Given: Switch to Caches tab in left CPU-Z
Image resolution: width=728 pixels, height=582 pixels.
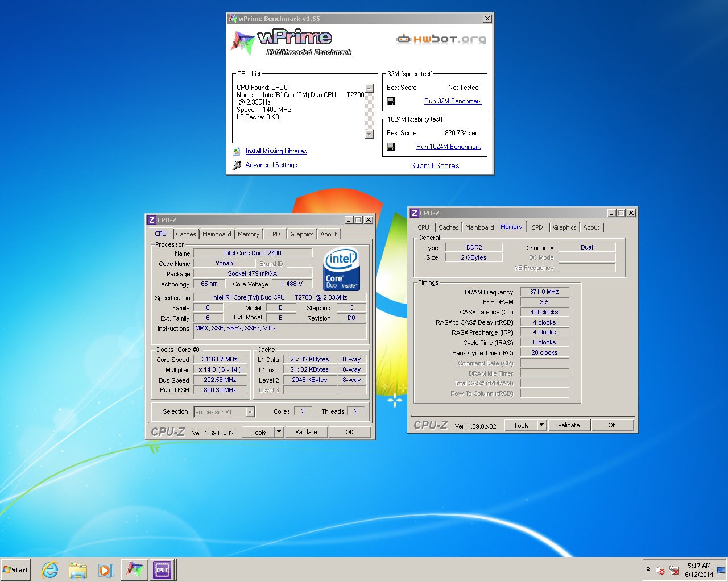Looking at the screenshot, I should coord(185,234).
